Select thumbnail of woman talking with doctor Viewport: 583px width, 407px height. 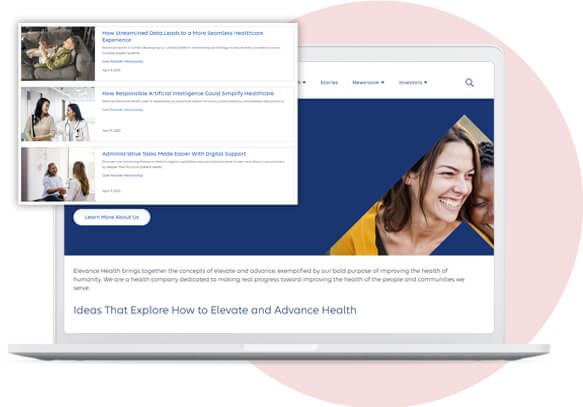tap(58, 114)
